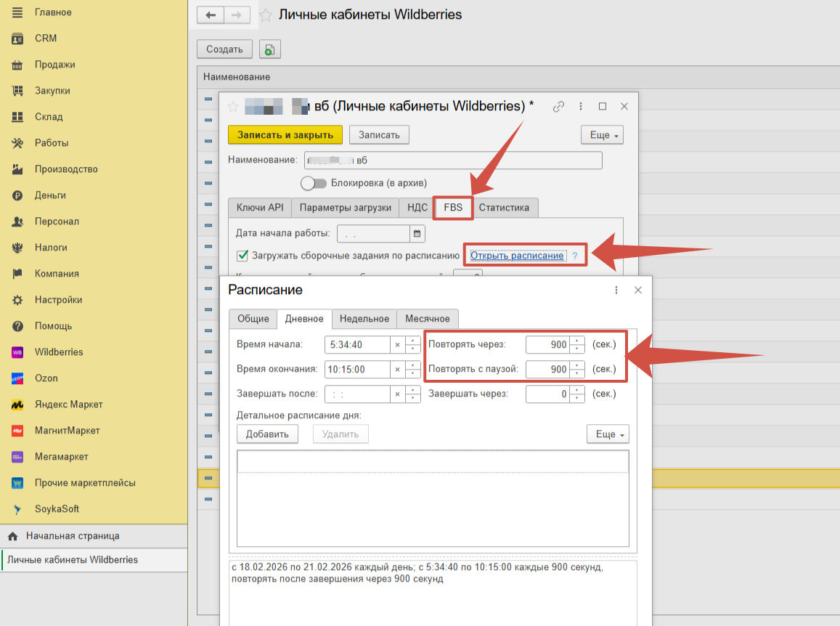Click the Записать и закрыть button
840x626 pixels.
tap(285, 135)
